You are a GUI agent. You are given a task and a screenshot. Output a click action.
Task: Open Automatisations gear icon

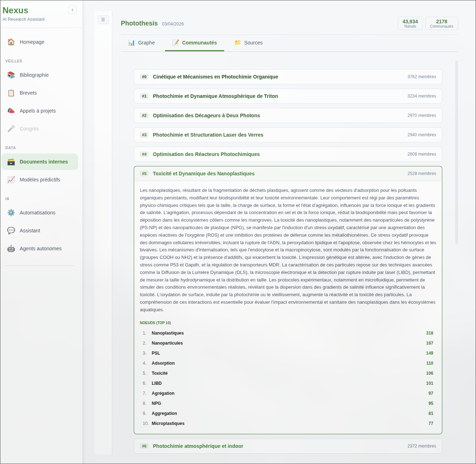11,213
